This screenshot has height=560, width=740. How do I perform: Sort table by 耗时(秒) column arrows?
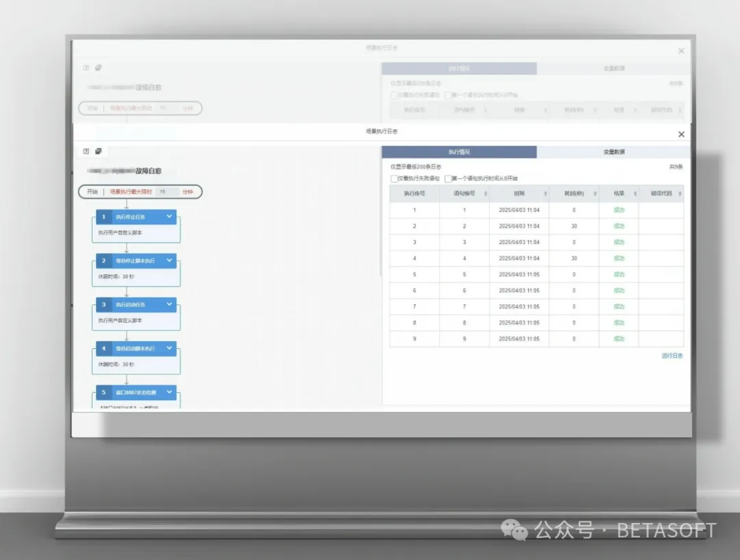click(x=595, y=193)
